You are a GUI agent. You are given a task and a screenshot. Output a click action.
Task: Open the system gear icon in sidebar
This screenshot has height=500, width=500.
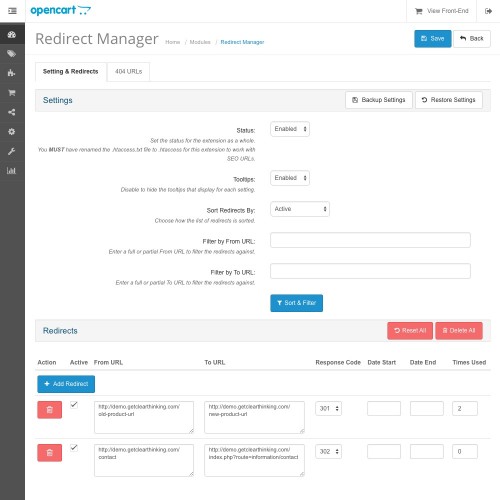coord(12,132)
